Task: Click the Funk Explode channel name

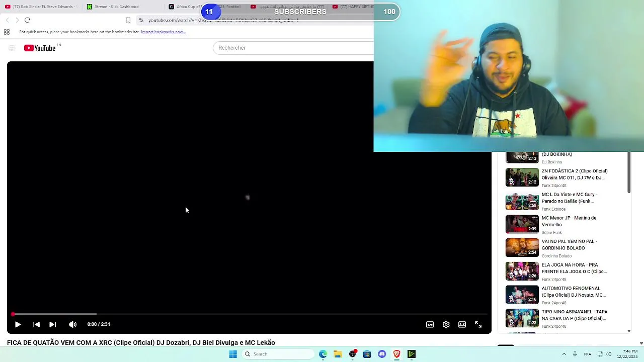Action: click(x=553, y=209)
